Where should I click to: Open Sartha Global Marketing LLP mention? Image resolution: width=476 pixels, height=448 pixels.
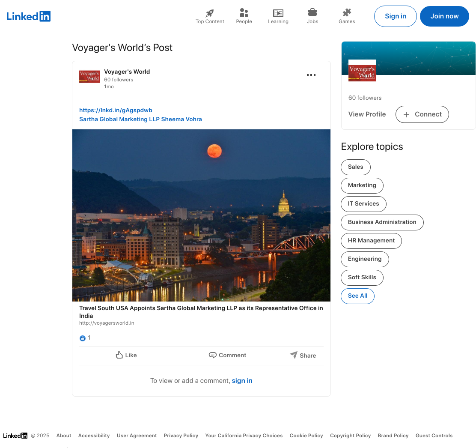point(119,119)
